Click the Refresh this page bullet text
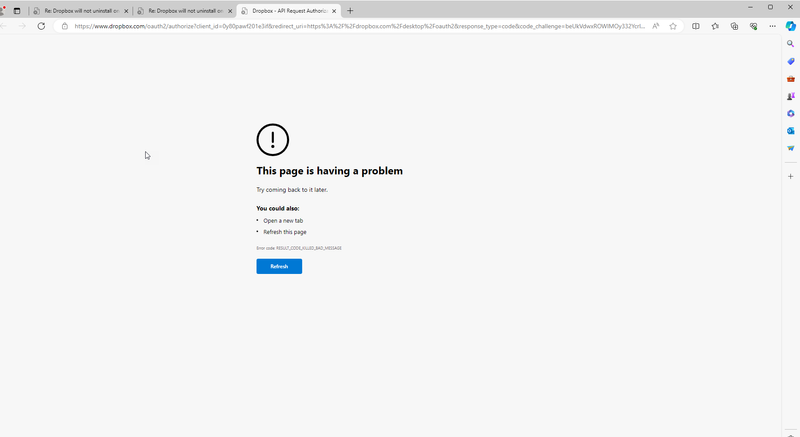This screenshot has width=800, height=437. pos(285,232)
